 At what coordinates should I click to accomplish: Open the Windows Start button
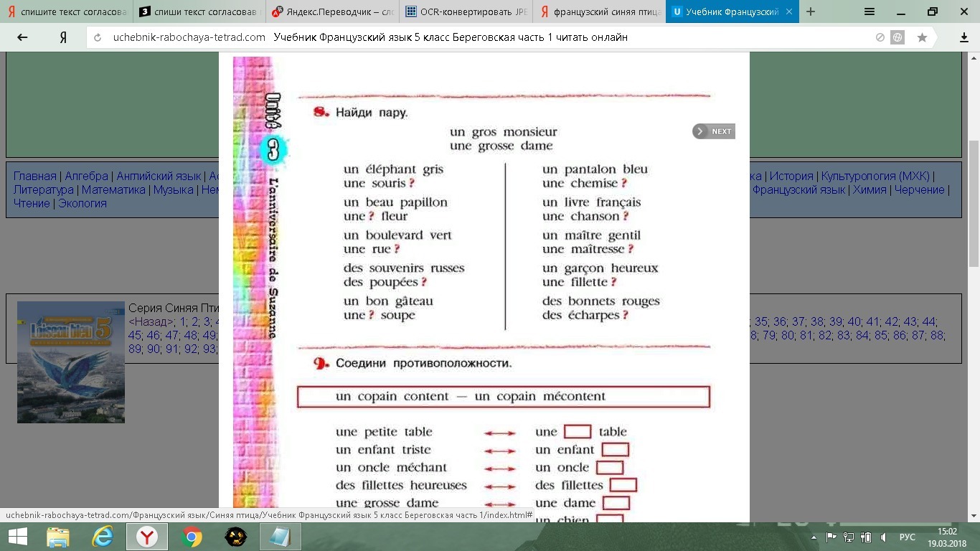(x=17, y=537)
